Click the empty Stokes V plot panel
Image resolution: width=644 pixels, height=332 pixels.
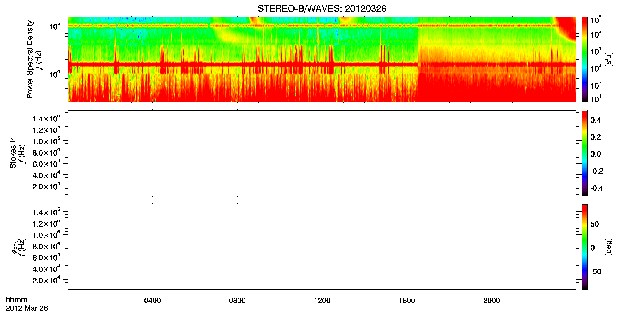[322, 153]
